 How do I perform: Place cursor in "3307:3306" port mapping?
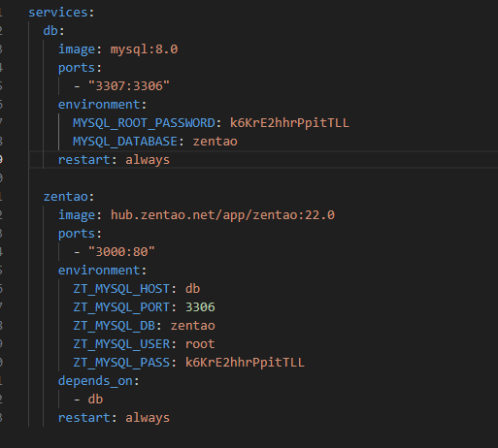(x=129, y=86)
